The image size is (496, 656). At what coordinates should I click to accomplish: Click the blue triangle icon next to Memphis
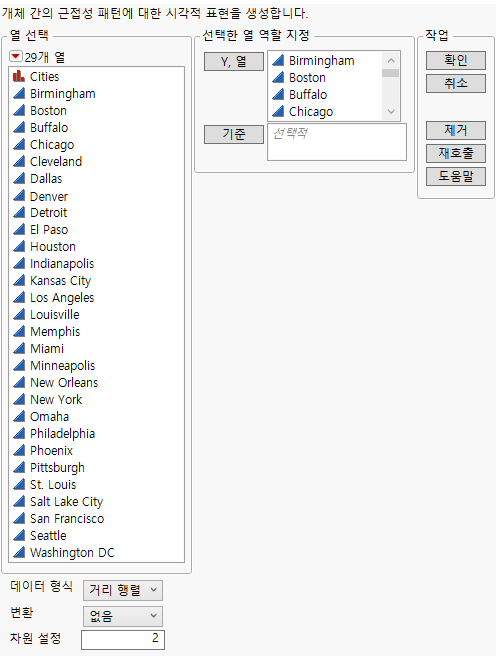coord(19,331)
